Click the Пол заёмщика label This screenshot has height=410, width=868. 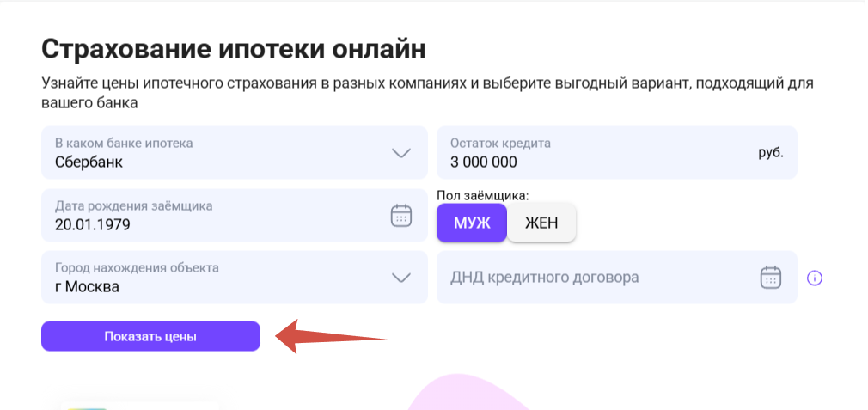483,195
